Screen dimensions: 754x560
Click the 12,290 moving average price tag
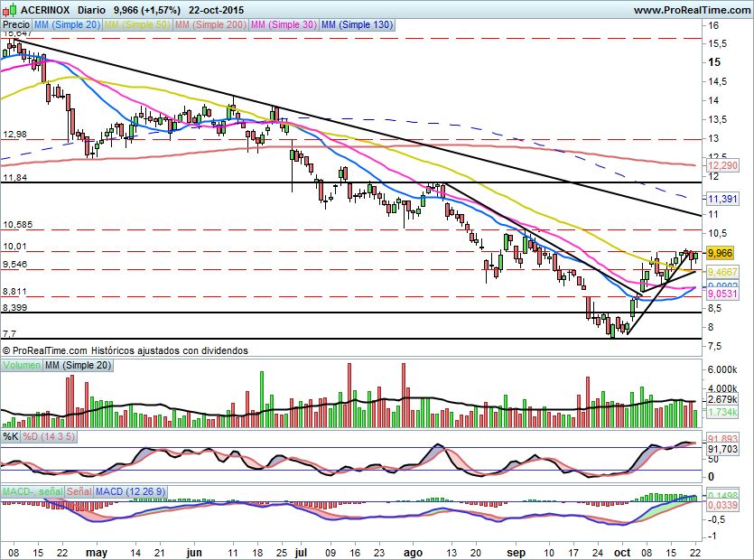[723, 166]
